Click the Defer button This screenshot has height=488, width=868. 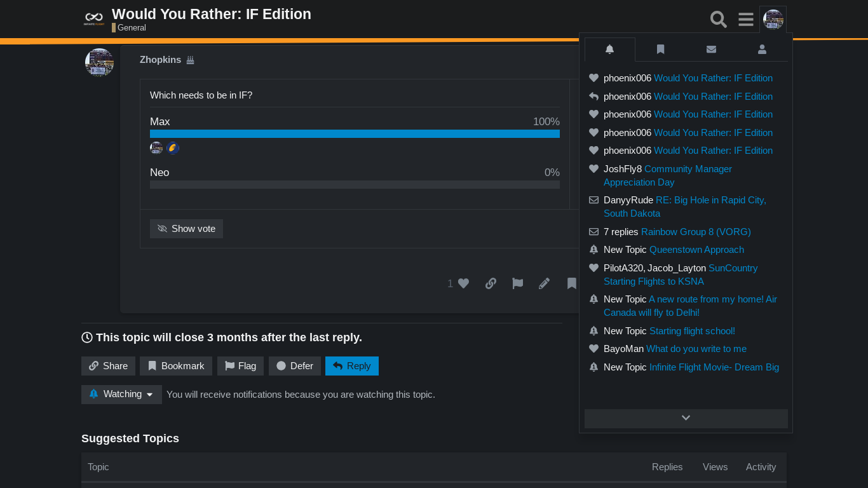[295, 366]
